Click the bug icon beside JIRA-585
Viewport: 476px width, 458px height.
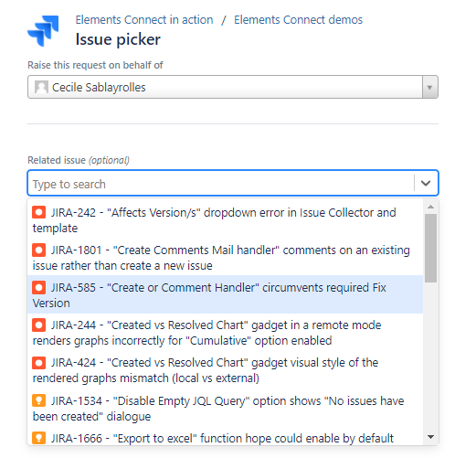tap(39, 287)
